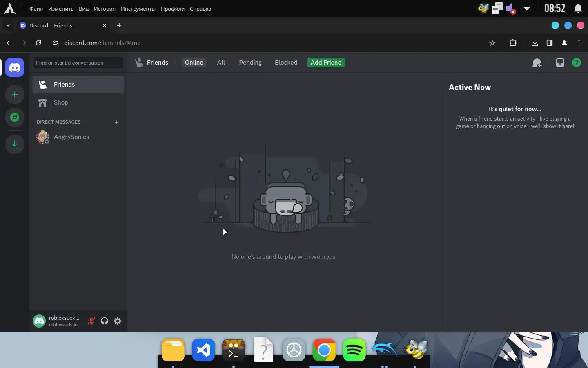Toggle microphone mute in user panel
Image resolution: width=588 pixels, height=368 pixels.
pos(91,321)
